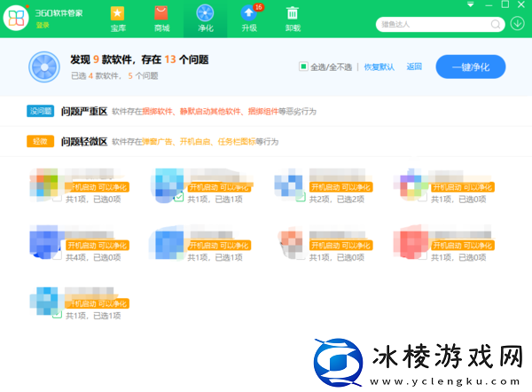Click the 16 updates badge on 升级
The image size is (532, 392).
259,7
